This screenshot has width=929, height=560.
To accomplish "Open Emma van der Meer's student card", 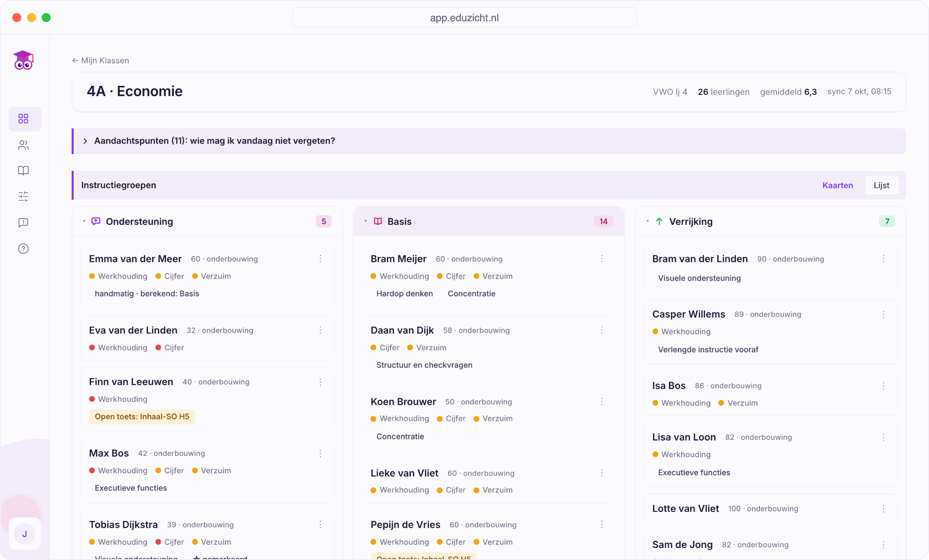I will tap(207, 277).
